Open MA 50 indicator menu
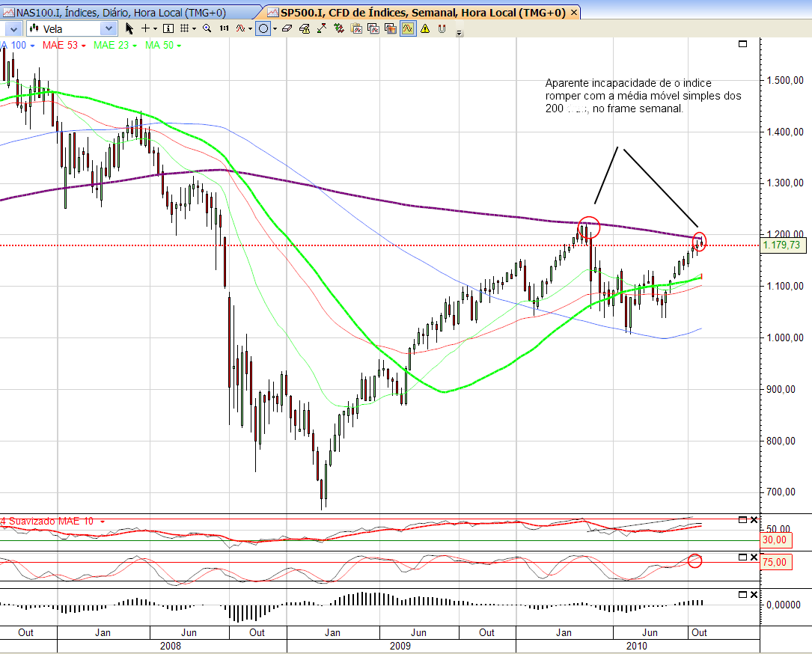Image resolution: width=812 pixels, height=654 pixels. tap(179, 46)
